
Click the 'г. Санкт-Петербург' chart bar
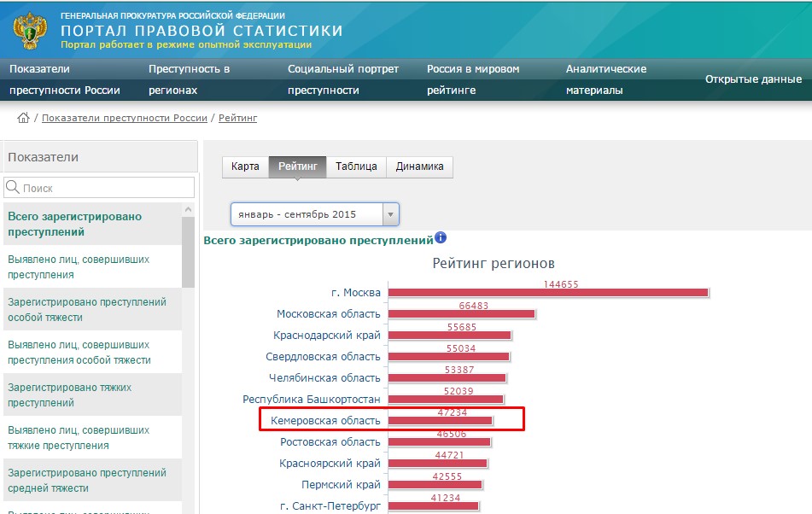(x=434, y=505)
